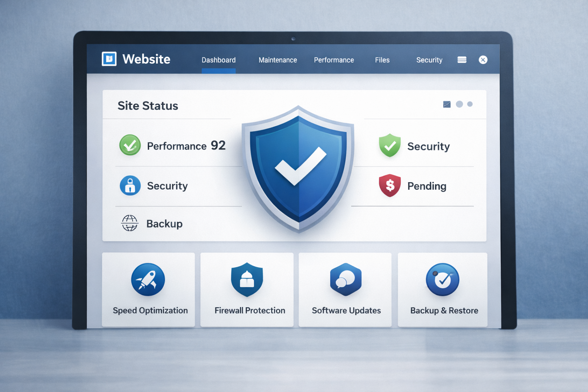This screenshot has width=588, height=392.
Task: Go to Security tab in navigation bar
Action: [x=429, y=60]
